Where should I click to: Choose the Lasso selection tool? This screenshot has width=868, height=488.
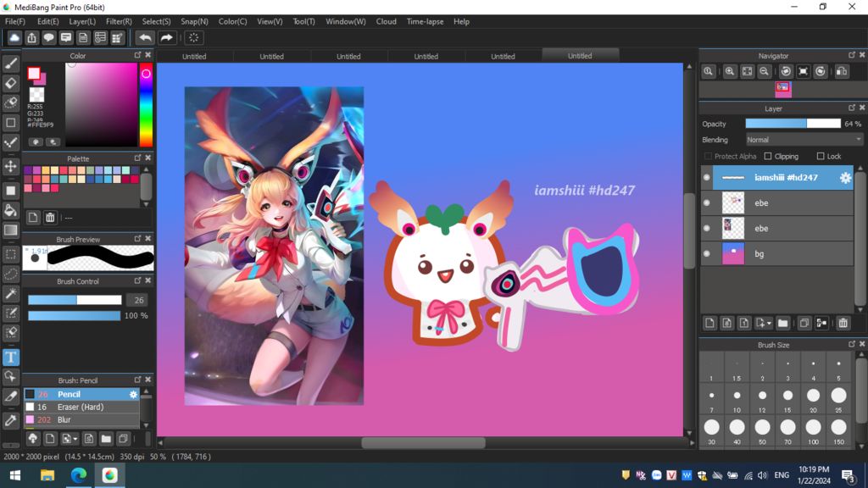(10, 274)
